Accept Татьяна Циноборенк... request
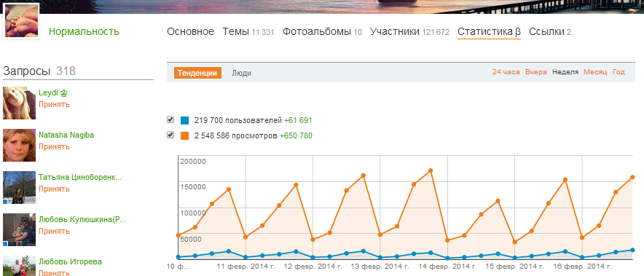 point(54,189)
